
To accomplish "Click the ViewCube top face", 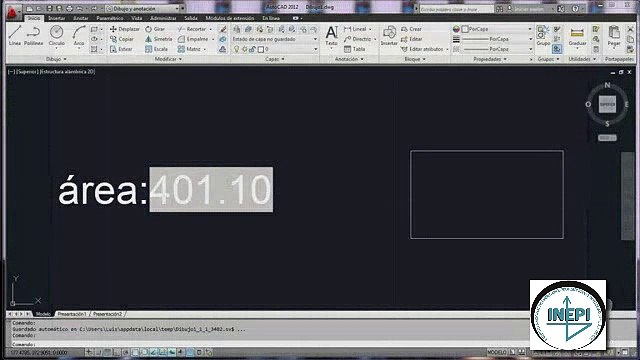I will click(x=607, y=104).
